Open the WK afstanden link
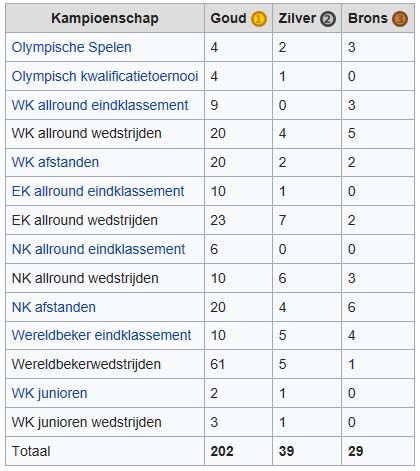Viewport: 420px width, 471px height. pos(55,162)
